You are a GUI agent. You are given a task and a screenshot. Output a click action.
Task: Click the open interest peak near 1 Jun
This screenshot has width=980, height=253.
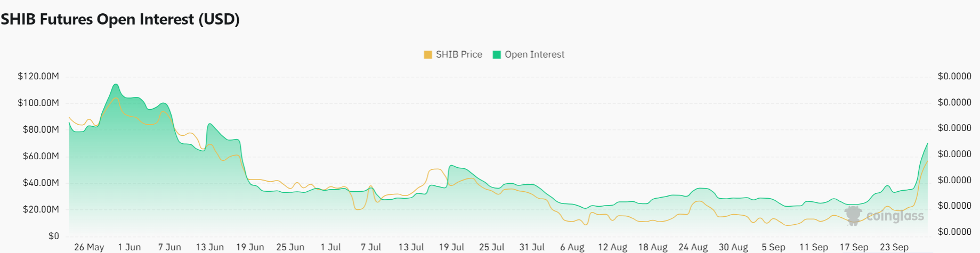(116, 85)
